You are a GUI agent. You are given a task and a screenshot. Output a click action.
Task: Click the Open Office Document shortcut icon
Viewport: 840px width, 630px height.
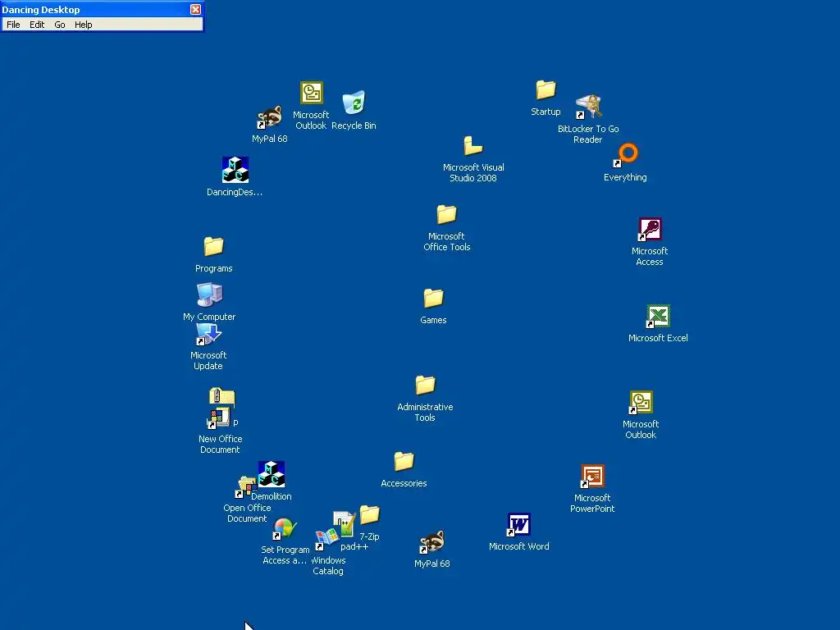tap(246, 487)
